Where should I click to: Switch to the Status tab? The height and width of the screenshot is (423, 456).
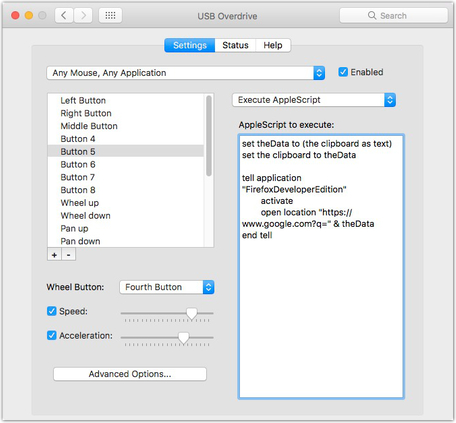[235, 45]
